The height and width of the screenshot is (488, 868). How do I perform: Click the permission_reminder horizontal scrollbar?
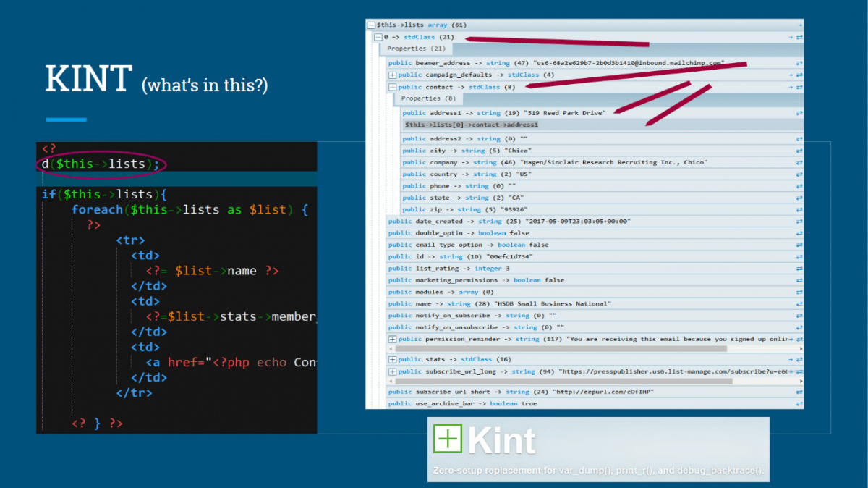[557, 348]
